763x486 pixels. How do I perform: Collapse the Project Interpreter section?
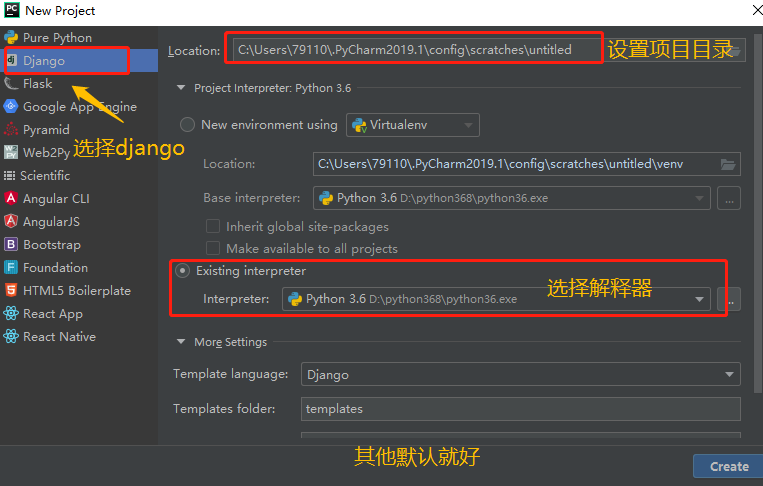tap(181, 88)
